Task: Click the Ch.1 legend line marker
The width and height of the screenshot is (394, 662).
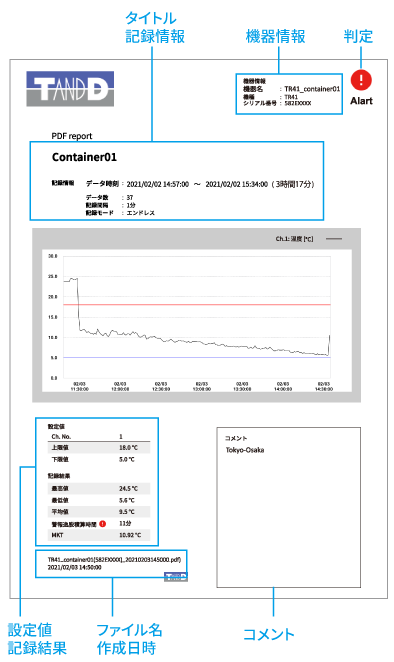Action: point(334,239)
